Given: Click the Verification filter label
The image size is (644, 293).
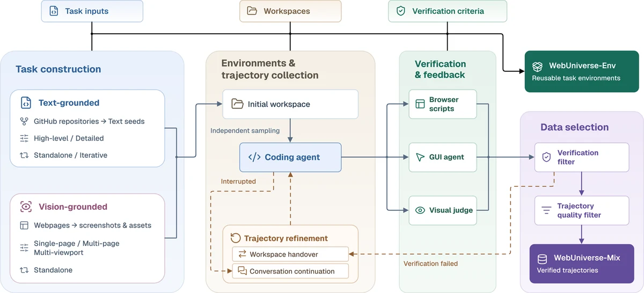Looking at the screenshot, I should (578, 157).
